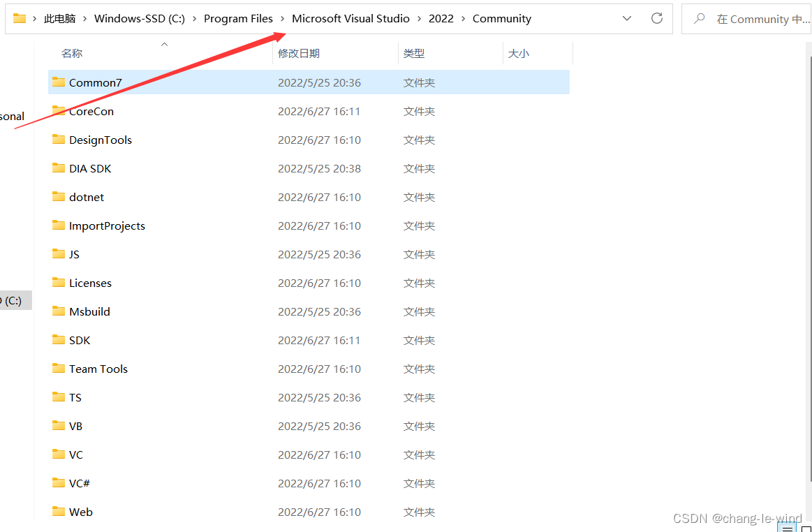Click the DesignTools folder name
The width and height of the screenshot is (812, 532).
coord(101,140)
